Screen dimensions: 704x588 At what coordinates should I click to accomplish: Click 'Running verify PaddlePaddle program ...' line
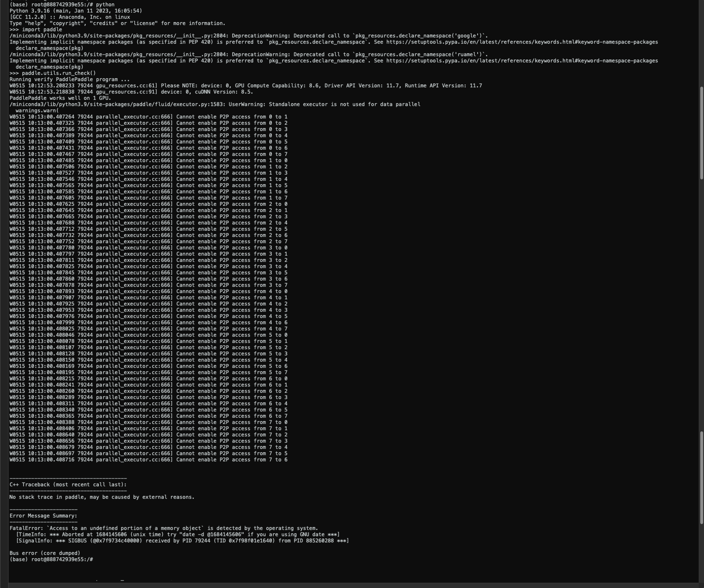tap(69, 79)
